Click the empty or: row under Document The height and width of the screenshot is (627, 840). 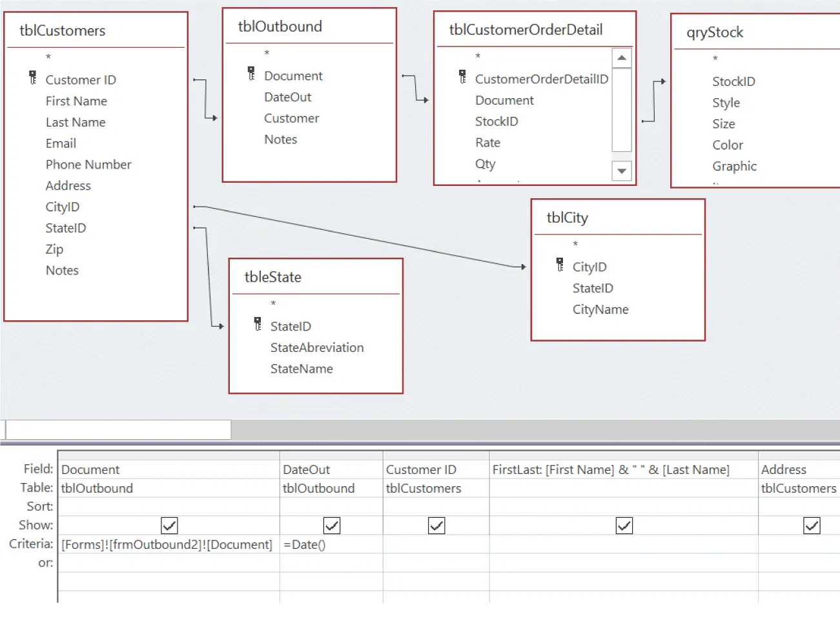169,562
